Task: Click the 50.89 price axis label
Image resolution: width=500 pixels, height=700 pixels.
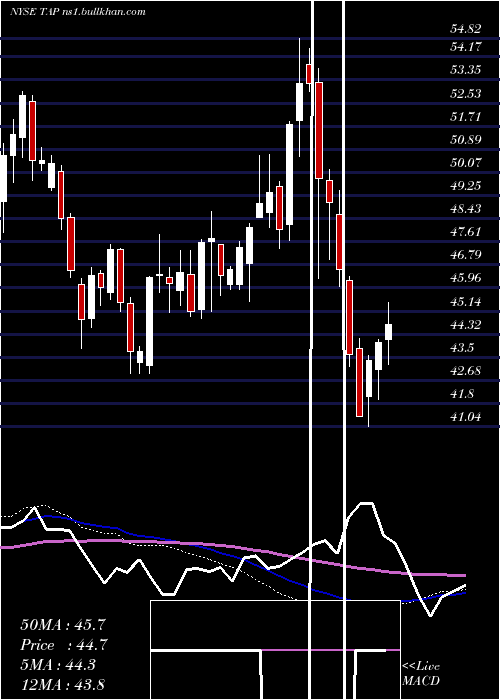Action: click(x=466, y=140)
